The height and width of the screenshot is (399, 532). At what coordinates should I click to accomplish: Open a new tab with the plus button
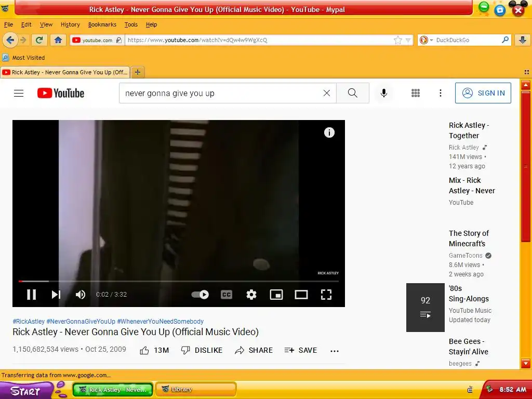coord(137,72)
